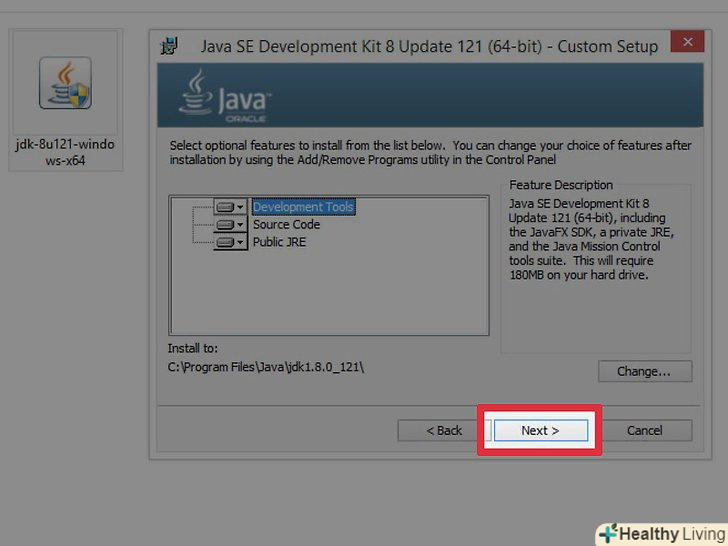Go back with the < Back button
Image resolution: width=728 pixels, height=546 pixels.
(x=443, y=430)
